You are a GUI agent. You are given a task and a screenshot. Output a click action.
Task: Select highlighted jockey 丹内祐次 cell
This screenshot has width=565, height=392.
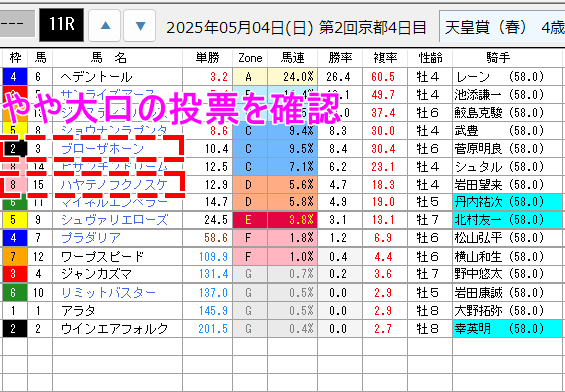tap(507, 202)
